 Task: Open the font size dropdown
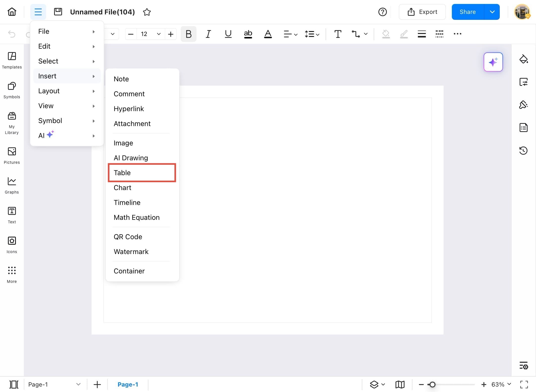click(x=158, y=34)
